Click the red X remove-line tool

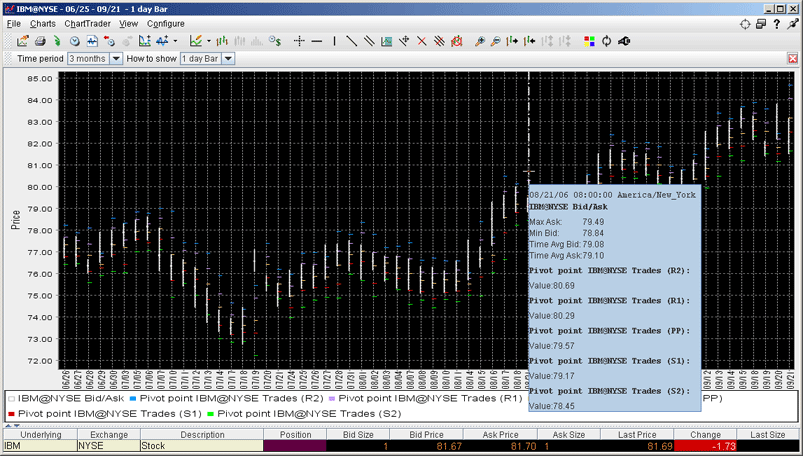pyautogui.click(x=421, y=41)
